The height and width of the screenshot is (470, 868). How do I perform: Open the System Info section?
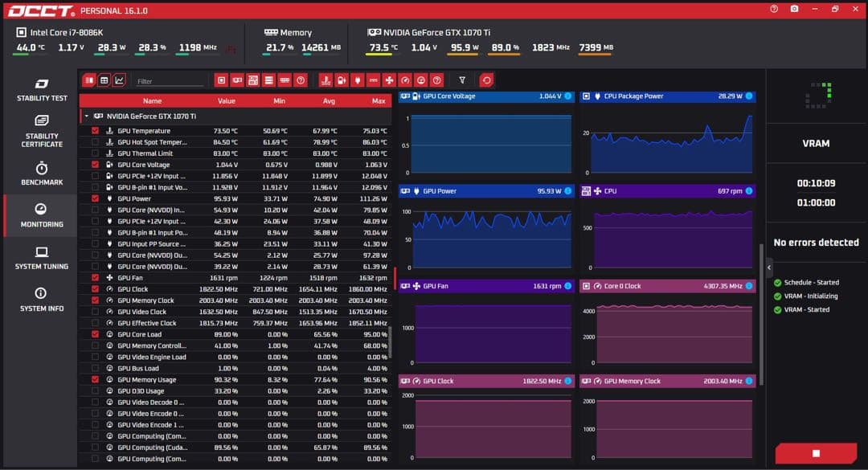click(x=42, y=300)
